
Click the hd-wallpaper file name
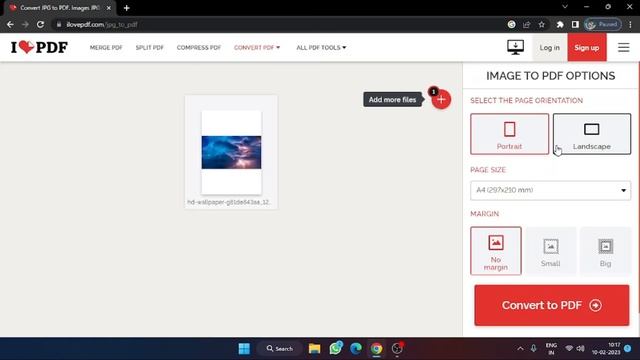pos(229,202)
